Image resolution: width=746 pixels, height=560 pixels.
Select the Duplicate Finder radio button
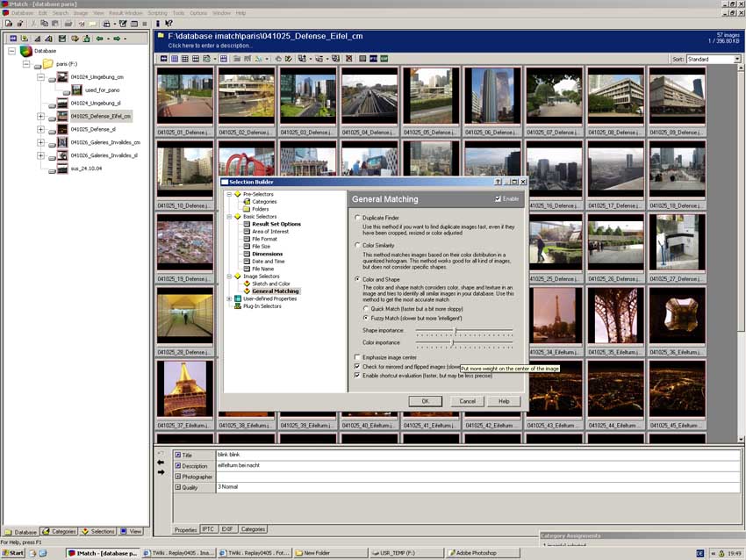357,218
